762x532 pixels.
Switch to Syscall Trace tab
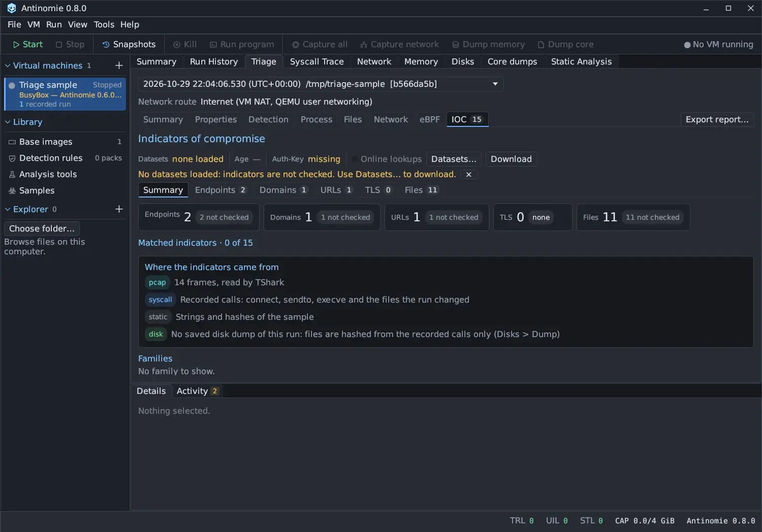pos(316,61)
